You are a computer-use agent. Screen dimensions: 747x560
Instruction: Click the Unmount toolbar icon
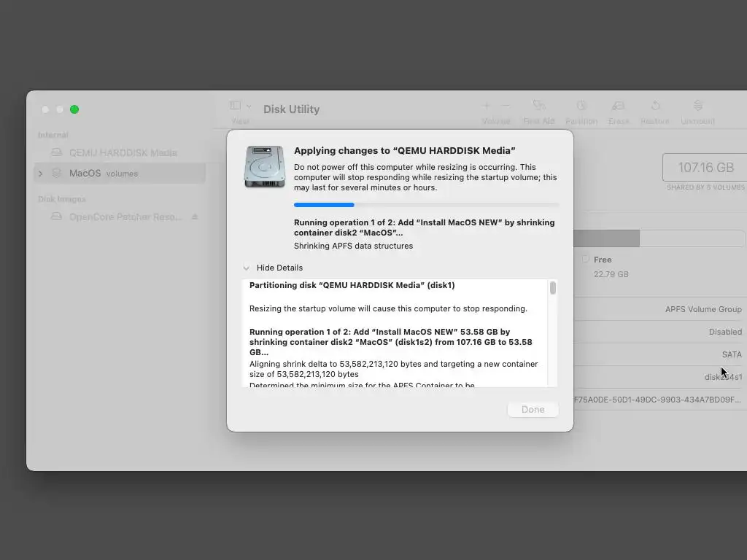(x=698, y=105)
